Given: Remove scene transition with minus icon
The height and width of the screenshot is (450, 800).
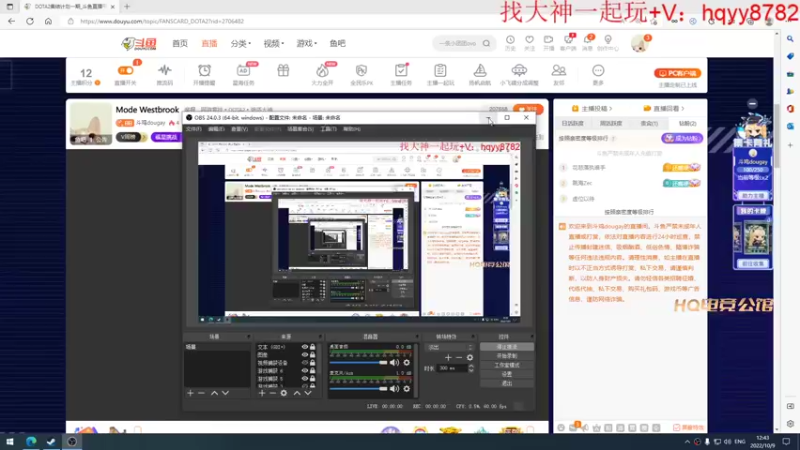Looking at the screenshot, I should [459, 358].
